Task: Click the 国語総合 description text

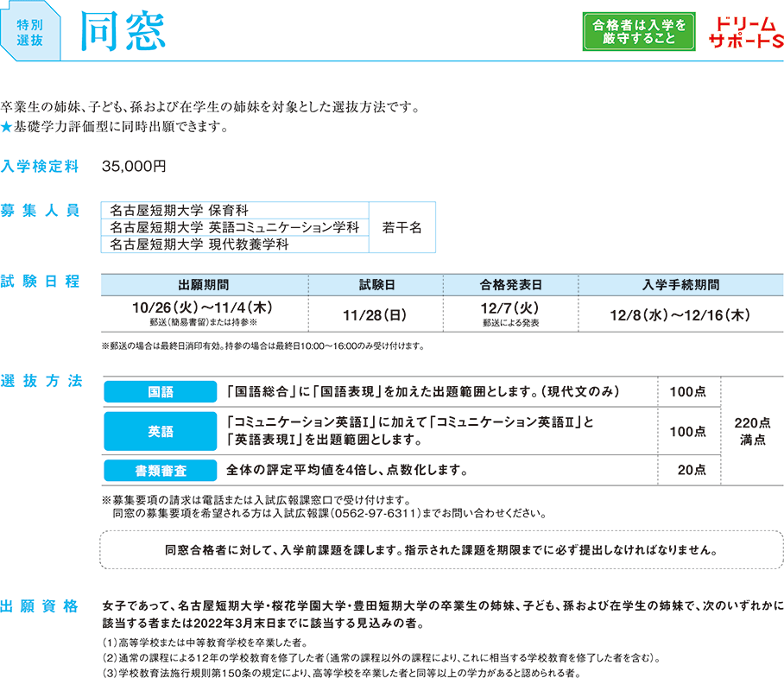Action: click(x=423, y=391)
